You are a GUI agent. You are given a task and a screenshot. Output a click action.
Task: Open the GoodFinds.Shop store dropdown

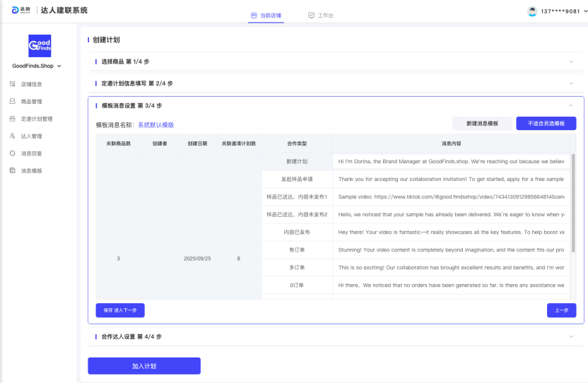click(x=37, y=66)
